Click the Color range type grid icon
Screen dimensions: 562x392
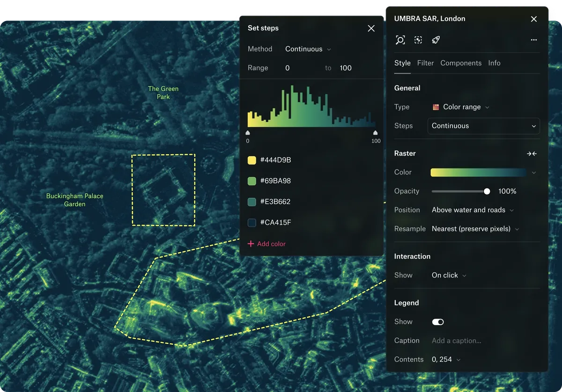[436, 107]
